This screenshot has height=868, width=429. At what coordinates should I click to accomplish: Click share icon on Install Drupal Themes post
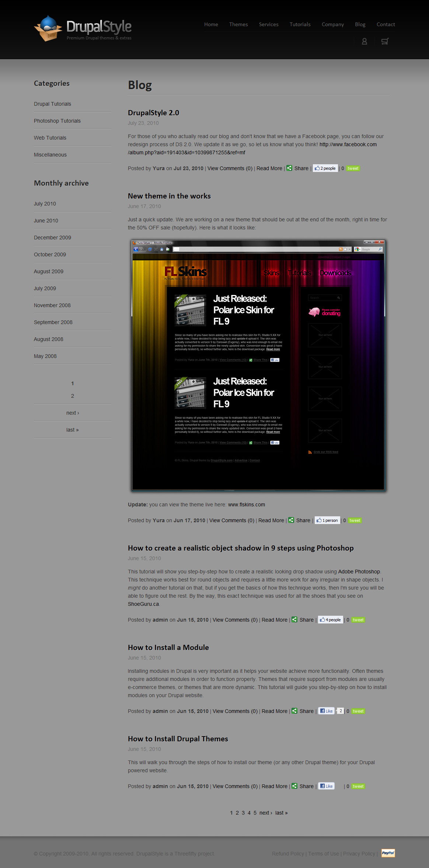pos(294,786)
